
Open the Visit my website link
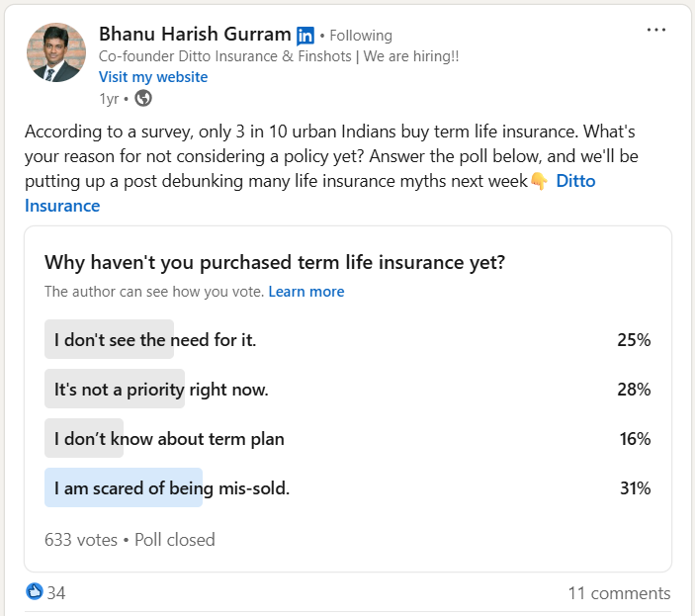coord(153,76)
